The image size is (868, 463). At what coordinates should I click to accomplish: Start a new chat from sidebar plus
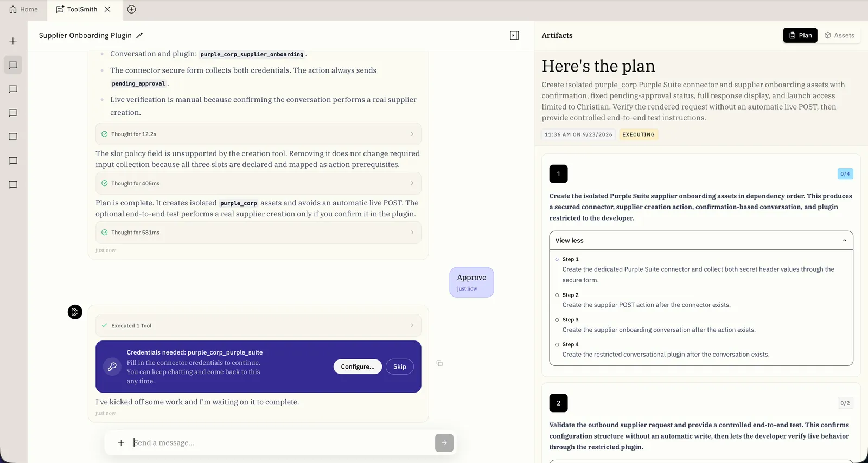tap(13, 41)
